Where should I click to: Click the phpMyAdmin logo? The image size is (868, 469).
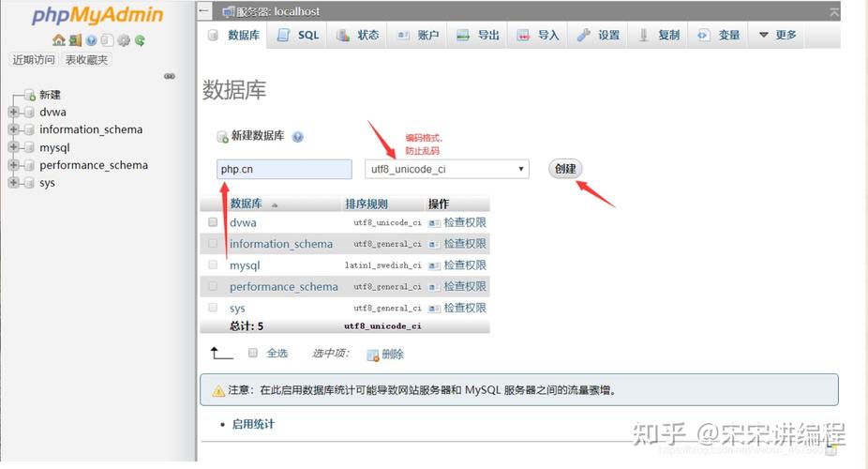pos(97,15)
